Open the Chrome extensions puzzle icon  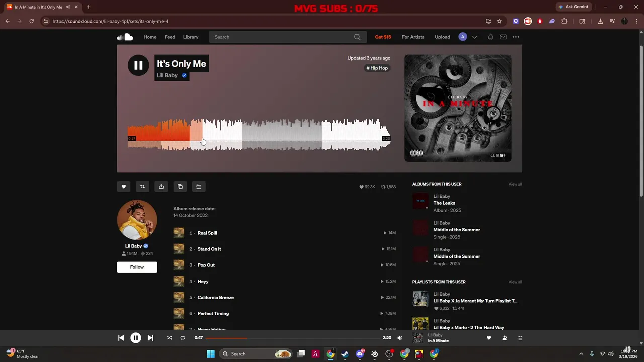564,21
